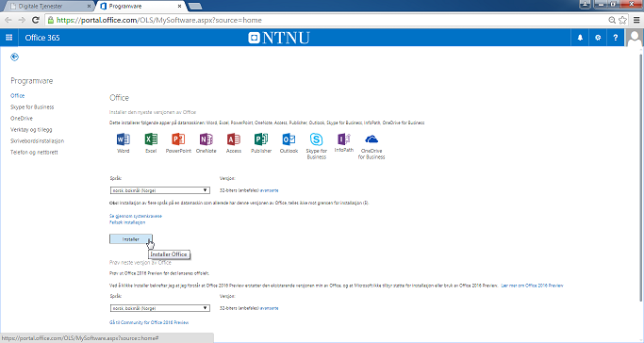Click the URL address bar
This screenshot has width=644, height=343.
click(x=328, y=20)
